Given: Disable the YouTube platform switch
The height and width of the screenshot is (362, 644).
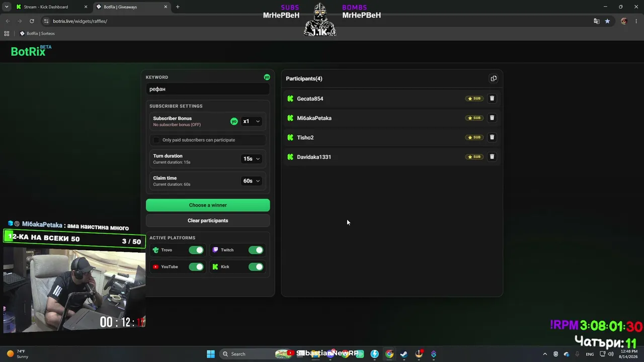Looking at the screenshot, I should click(x=196, y=267).
